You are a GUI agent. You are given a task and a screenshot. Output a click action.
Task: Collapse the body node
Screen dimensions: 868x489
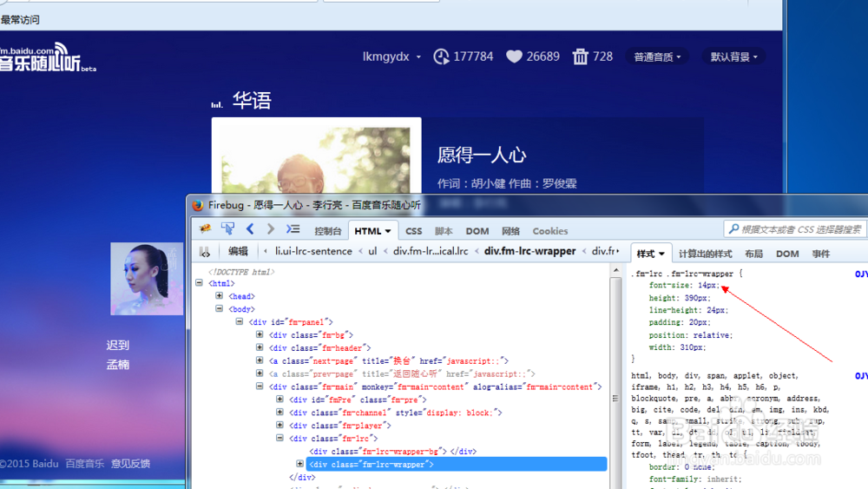[220, 308]
